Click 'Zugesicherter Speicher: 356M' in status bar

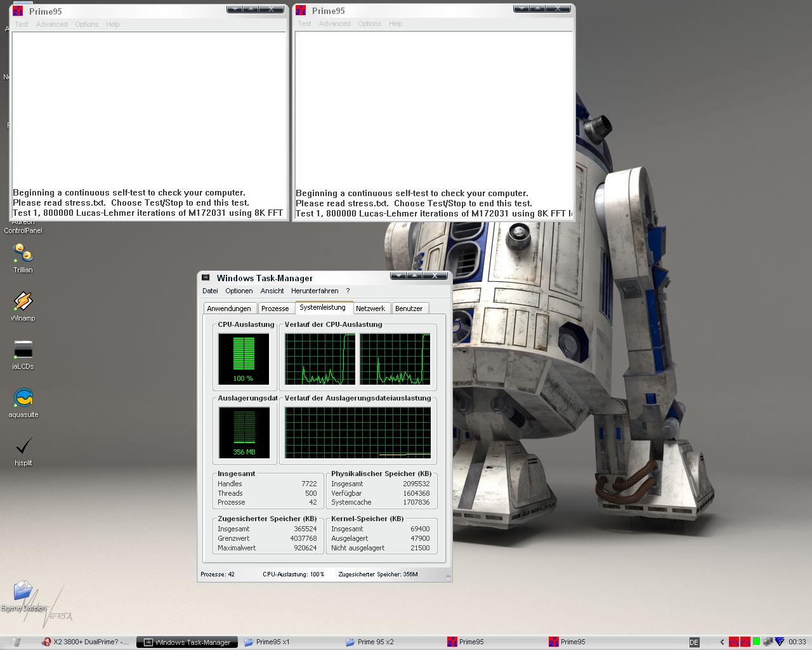click(x=378, y=574)
